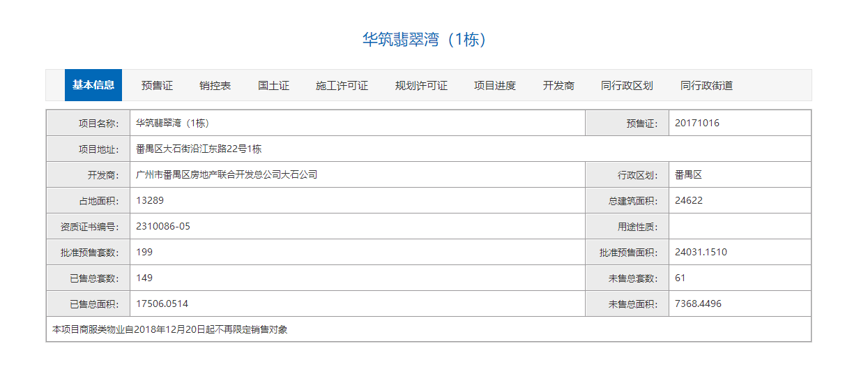The width and height of the screenshot is (868, 367).
Task: Select sold units value 149
Action: 144,278
